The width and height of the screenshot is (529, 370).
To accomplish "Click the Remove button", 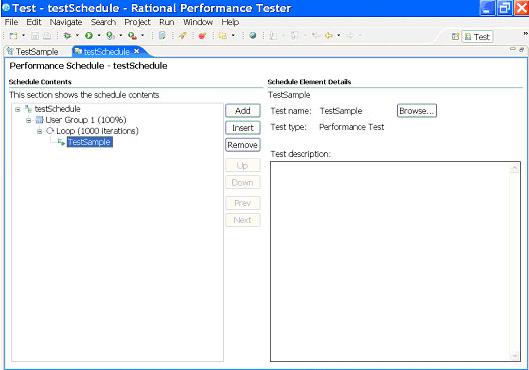I will (243, 145).
